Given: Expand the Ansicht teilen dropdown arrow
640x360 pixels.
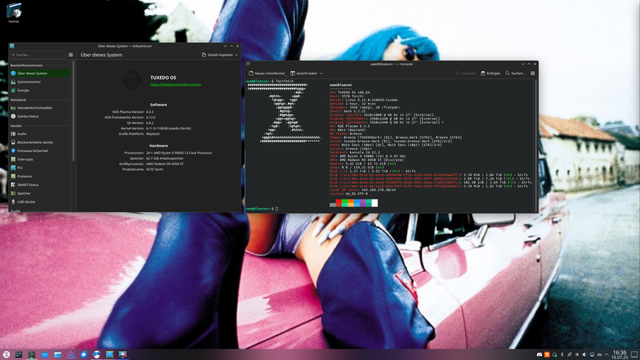Looking at the screenshot, I should (x=321, y=73).
